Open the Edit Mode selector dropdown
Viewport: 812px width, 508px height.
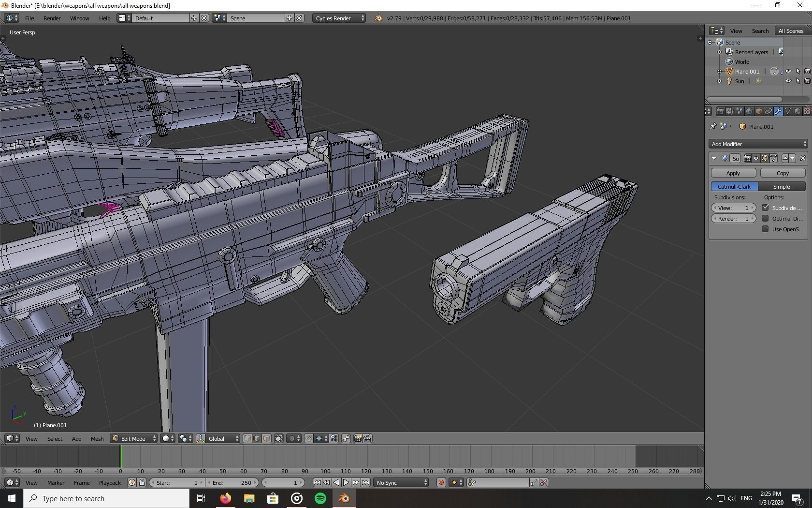click(x=134, y=438)
